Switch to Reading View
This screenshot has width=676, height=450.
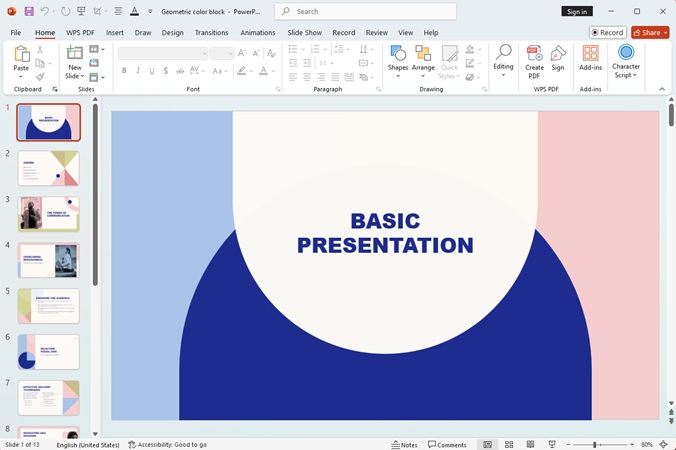(530, 444)
